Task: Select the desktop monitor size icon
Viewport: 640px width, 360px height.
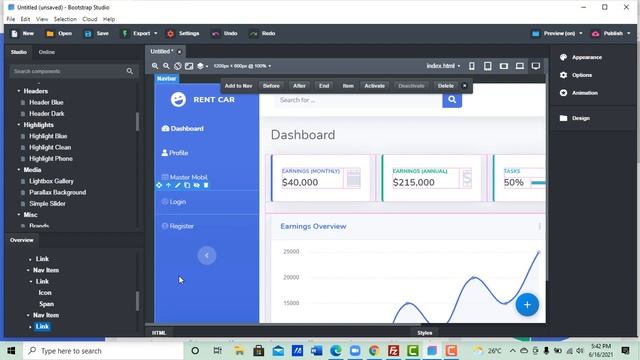Action: (x=536, y=66)
